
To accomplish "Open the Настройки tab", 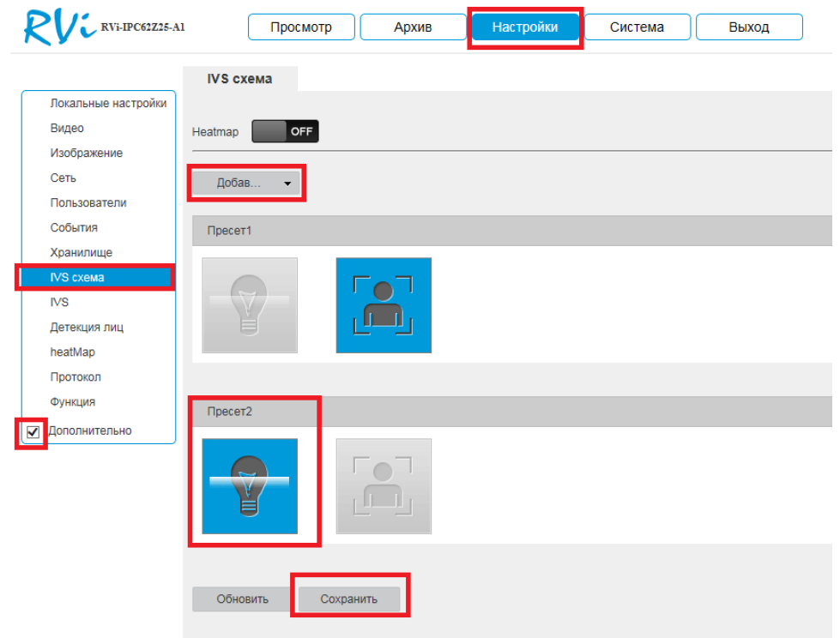I will pyautogui.click(x=524, y=27).
